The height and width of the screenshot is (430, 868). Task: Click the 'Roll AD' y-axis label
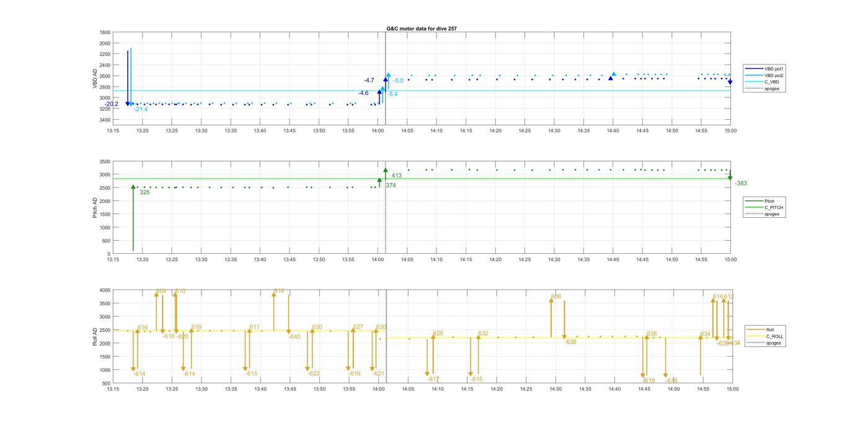coord(95,336)
